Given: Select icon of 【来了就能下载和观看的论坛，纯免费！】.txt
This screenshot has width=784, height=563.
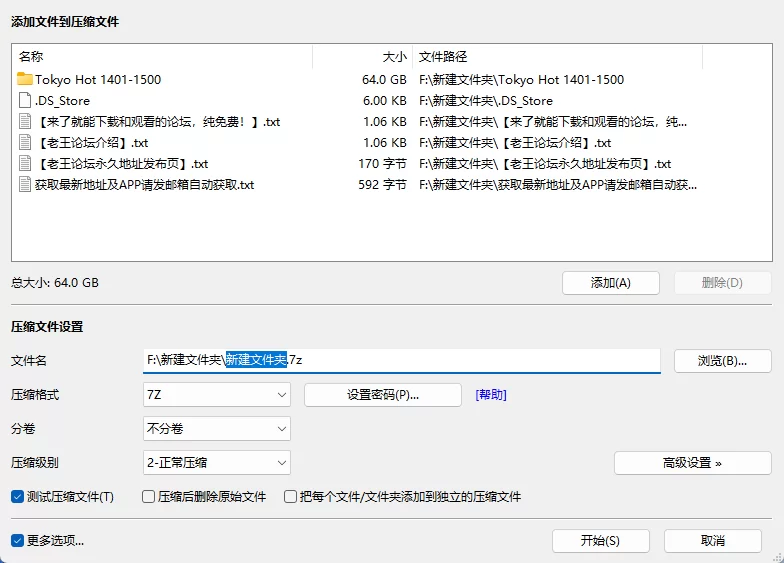Looking at the screenshot, I should 24,121.
